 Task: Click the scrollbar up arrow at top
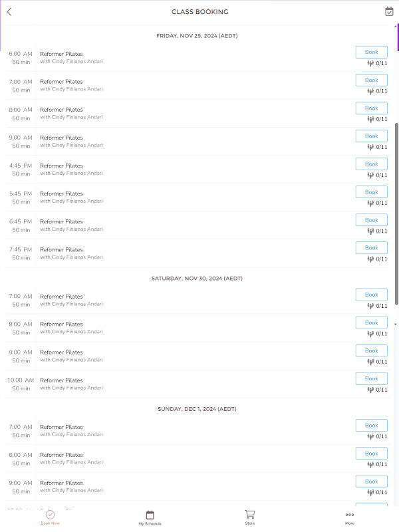click(396, 25)
